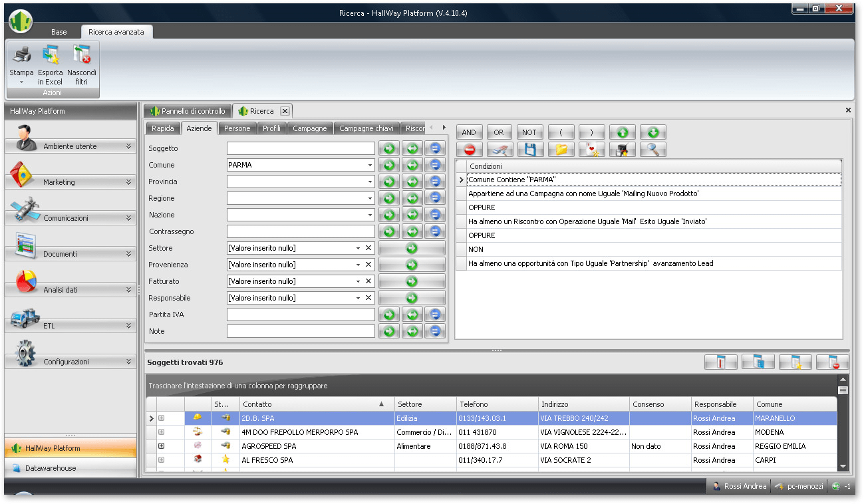The width and height of the screenshot is (864, 504).
Task: Click the green move up arrow icon
Action: [622, 132]
